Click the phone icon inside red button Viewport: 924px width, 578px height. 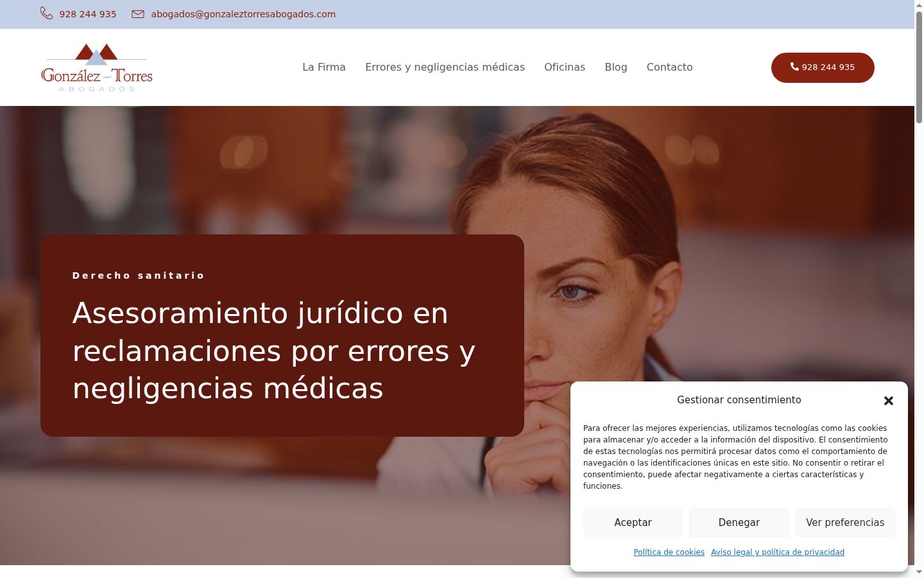794,67
